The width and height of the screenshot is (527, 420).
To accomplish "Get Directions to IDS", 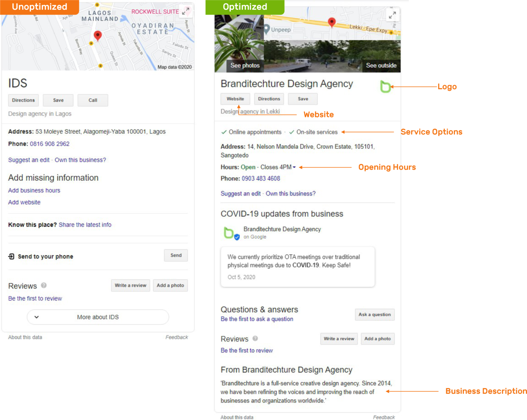I will click(x=23, y=100).
